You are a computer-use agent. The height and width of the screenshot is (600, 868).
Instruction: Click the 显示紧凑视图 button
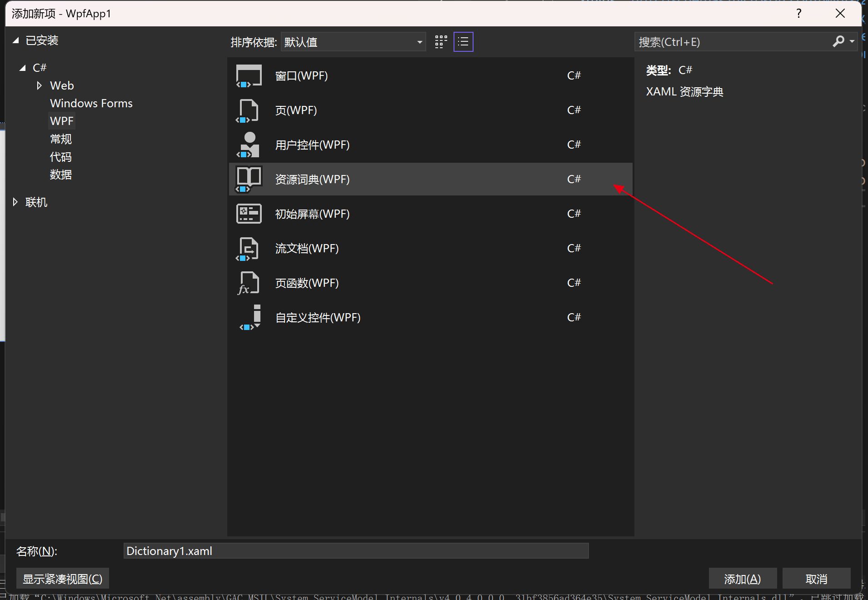[x=63, y=579]
